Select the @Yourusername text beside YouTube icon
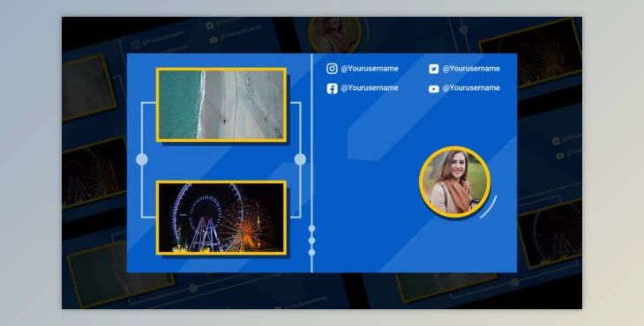This screenshot has width=644, height=326. [471, 88]
